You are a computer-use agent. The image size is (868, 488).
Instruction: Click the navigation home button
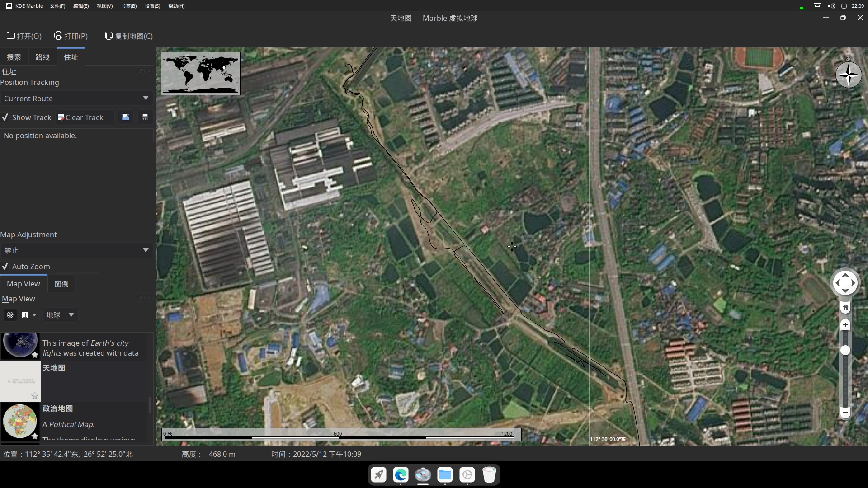(x=845, y=307)
